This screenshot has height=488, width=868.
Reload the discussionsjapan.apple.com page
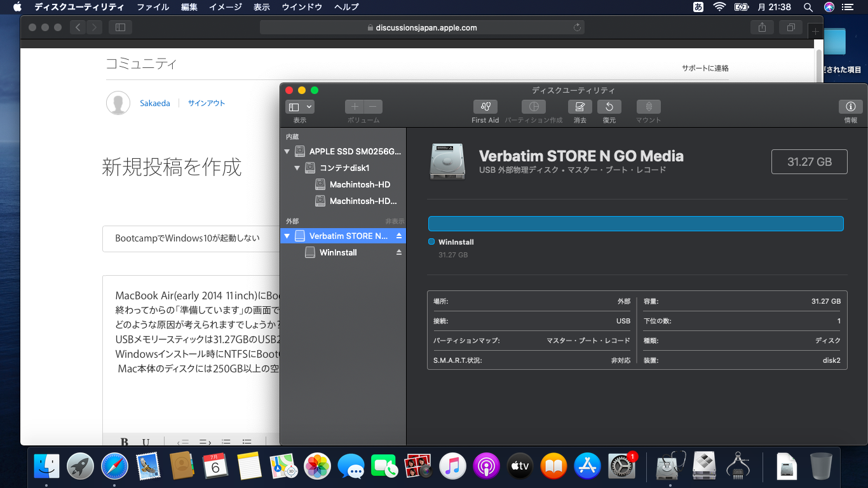coord(577,27)
